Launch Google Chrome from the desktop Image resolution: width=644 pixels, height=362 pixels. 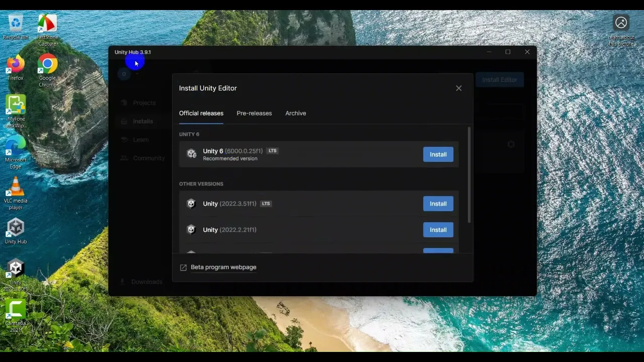click(47, 70)
